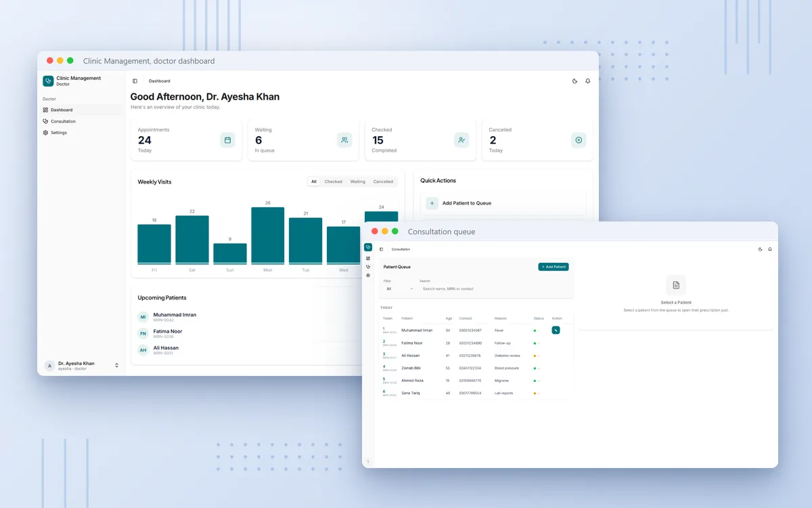Click the Checked card user-check icon
The image size is (812, 508).
461,140
